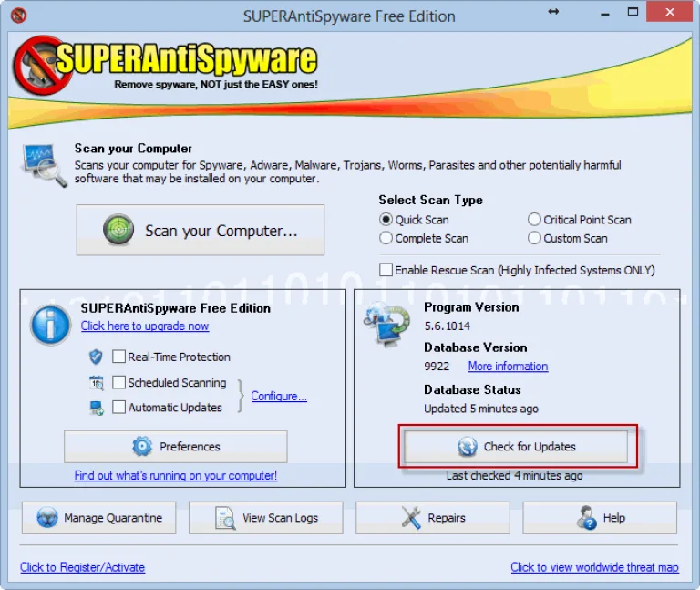Viewport: 700px width, 590px height.
Task: Open the Preferences button
Action: pos(176,447)
